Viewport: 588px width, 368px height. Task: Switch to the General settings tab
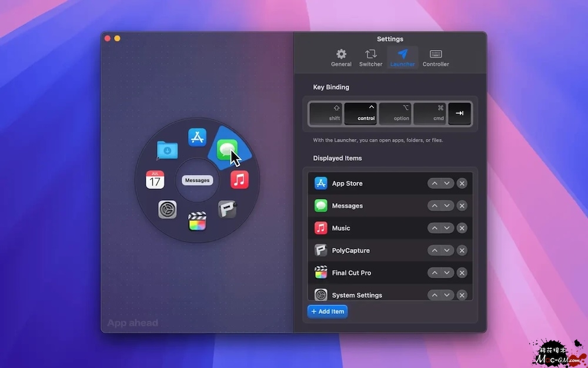click(x=341, y=58)
